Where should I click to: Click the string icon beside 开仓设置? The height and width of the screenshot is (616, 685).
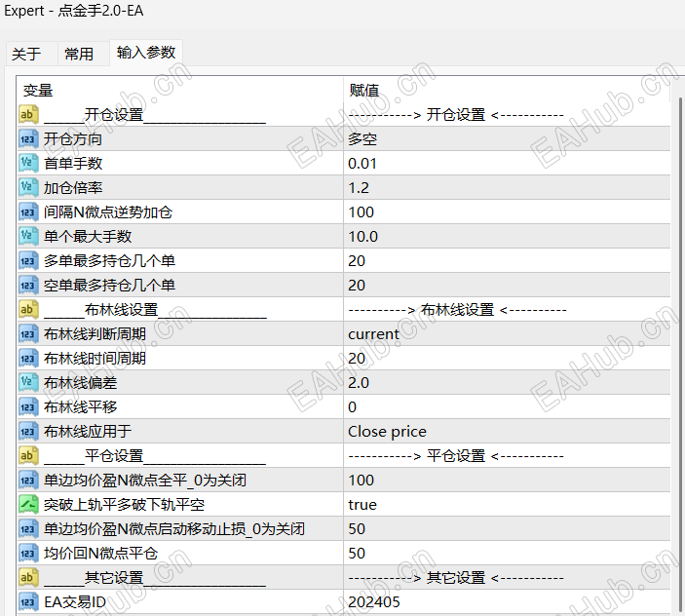pos(29,114)
